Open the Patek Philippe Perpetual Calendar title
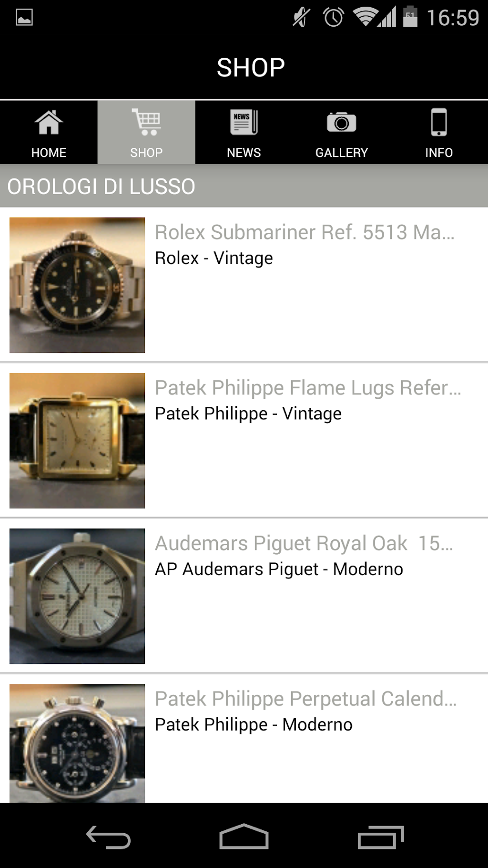Image resolution: width=488 pixels, height=868 pixels. pyautogui.click(x=305, y=699)
